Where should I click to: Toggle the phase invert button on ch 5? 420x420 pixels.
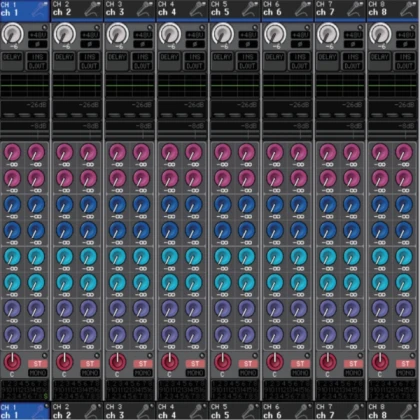pos(248,44)
